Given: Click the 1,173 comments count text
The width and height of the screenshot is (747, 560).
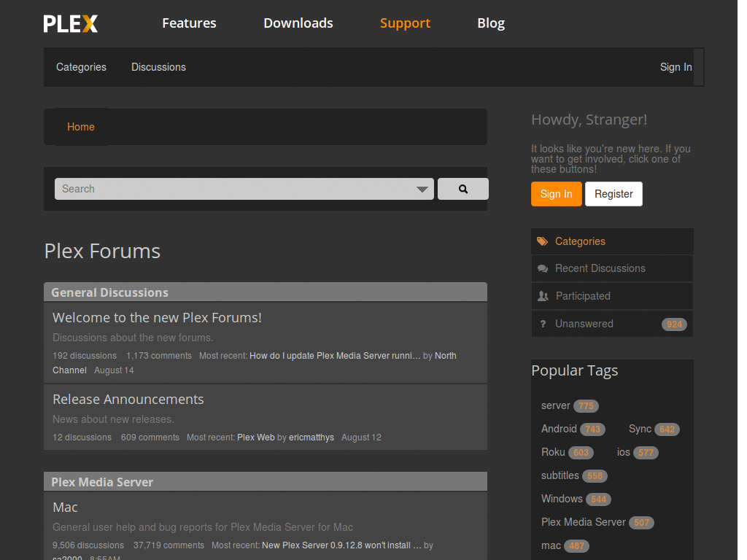Looking at the screenshot, I should click(158, 356).
